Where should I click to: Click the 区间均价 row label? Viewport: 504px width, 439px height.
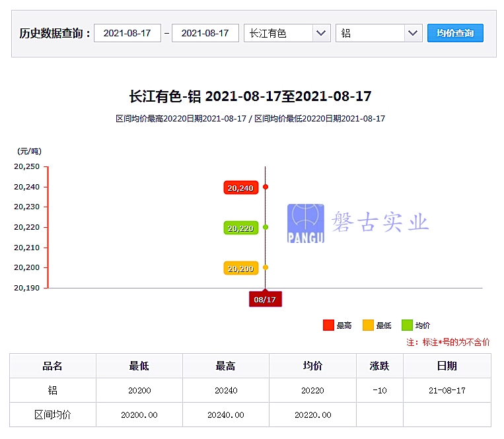(x=53, y=415)
